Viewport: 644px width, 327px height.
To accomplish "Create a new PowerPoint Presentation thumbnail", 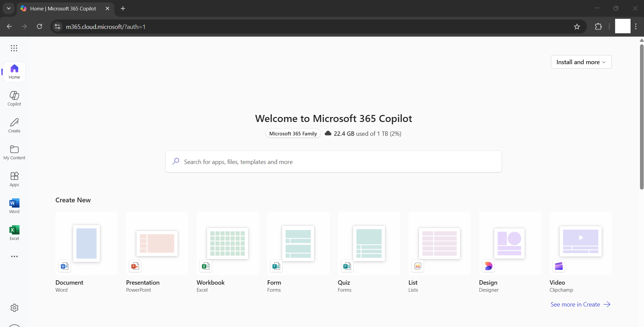I will coord(157,243).
